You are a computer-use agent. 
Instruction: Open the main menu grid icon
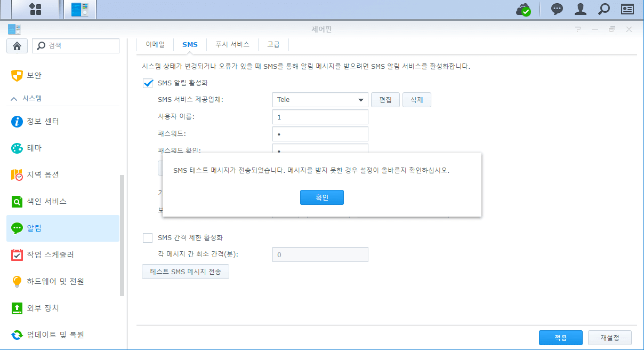point(35,9)
